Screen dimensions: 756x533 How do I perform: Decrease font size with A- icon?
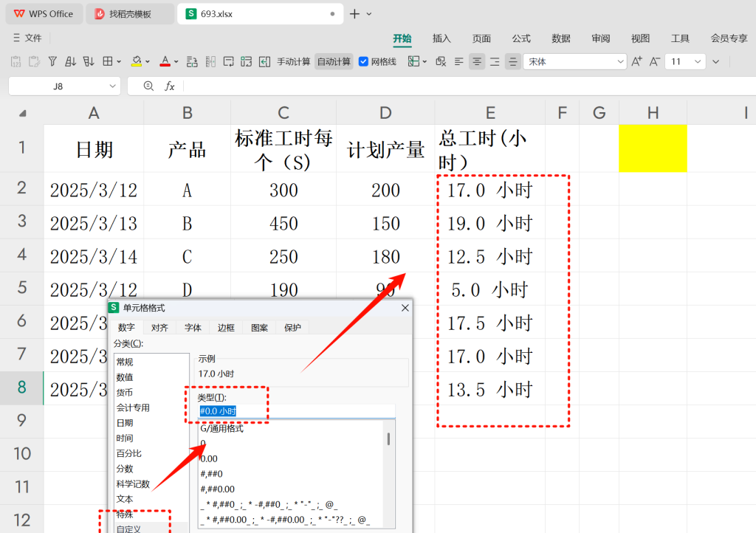pos(655,61)
